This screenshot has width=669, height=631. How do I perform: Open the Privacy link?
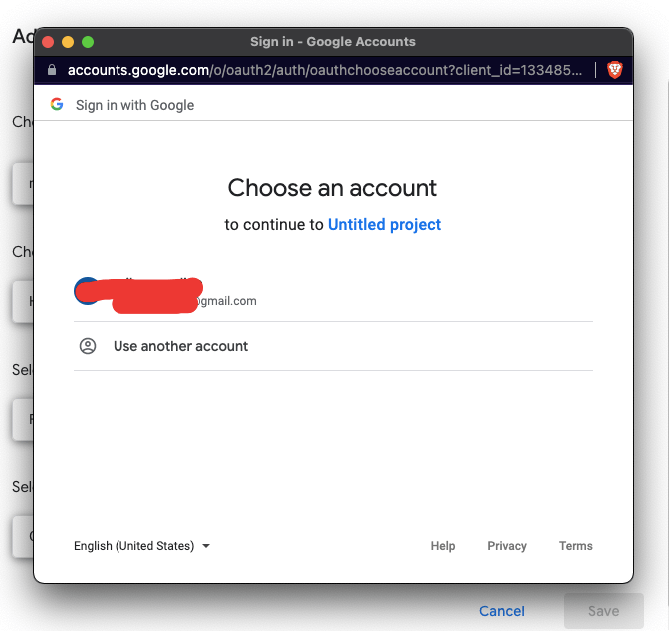click(507, 546)
